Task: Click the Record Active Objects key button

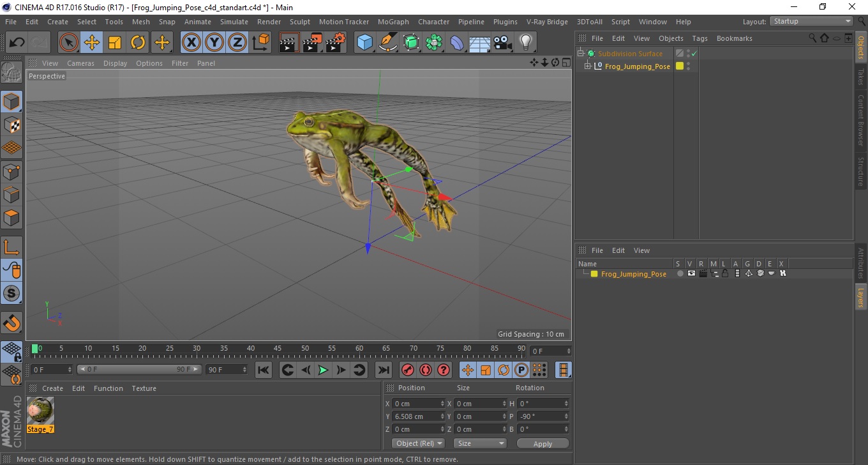Action: pos(407,370)
